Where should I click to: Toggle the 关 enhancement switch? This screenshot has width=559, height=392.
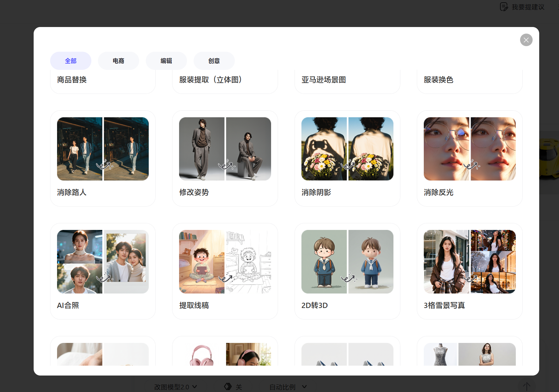(233, 387)
